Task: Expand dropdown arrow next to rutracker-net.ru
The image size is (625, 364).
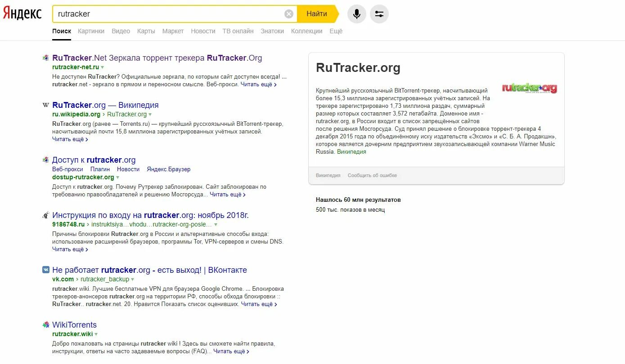Action: [103, 67]
